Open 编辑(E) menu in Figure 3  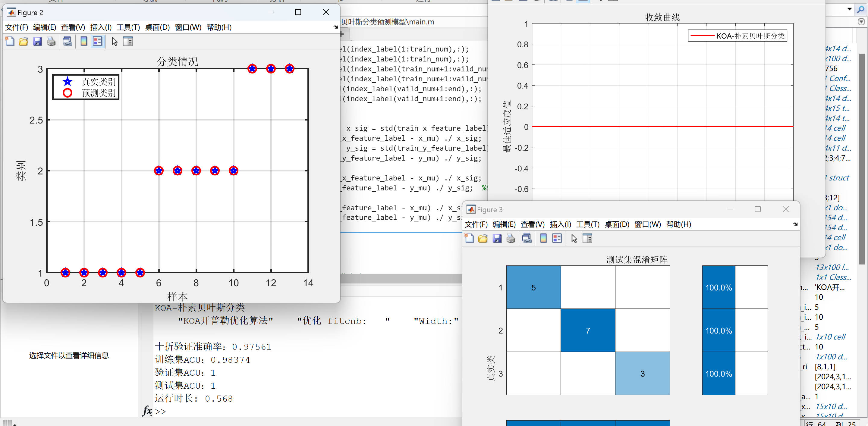[504, 224]
